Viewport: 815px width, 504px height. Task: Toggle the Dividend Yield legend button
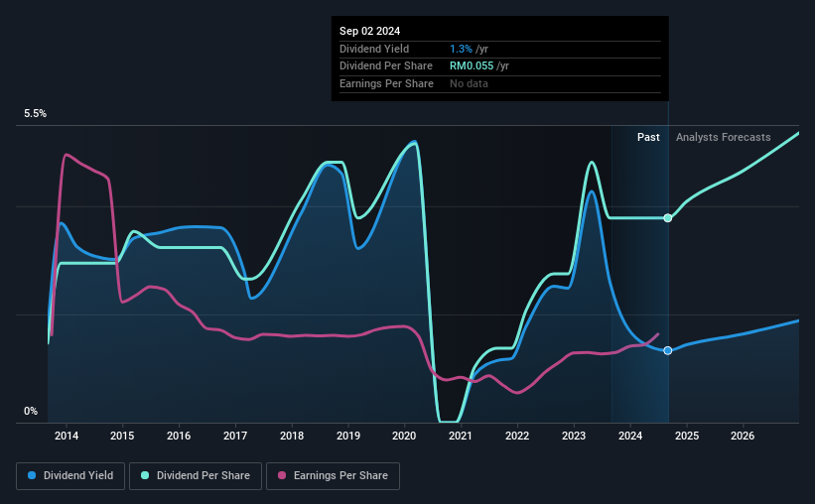70,476
